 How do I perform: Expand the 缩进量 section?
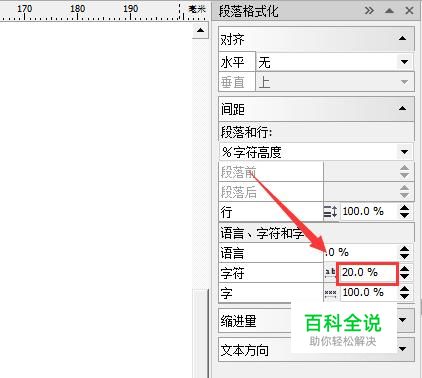tap(403, 320)
